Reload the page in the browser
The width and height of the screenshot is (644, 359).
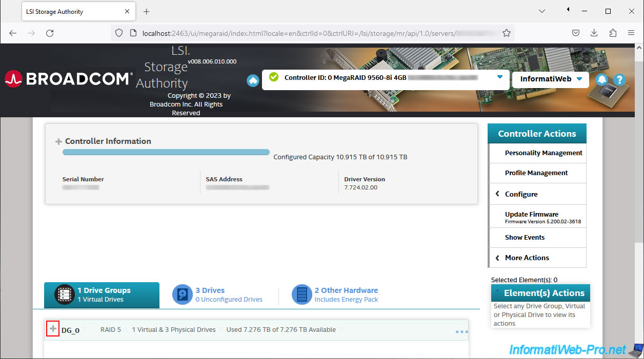click(x=50, y=33)
